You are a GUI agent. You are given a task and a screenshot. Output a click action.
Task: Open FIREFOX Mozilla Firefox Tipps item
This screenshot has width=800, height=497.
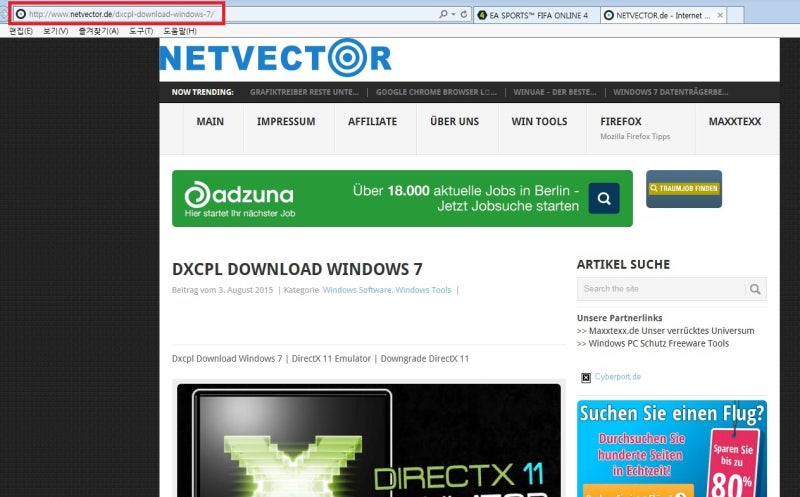[635, 128]
